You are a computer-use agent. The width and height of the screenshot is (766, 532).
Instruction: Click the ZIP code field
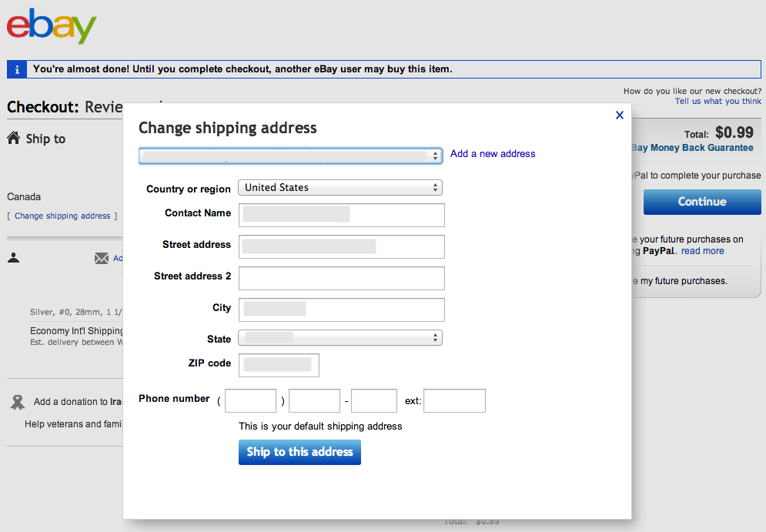pos(279,365)
